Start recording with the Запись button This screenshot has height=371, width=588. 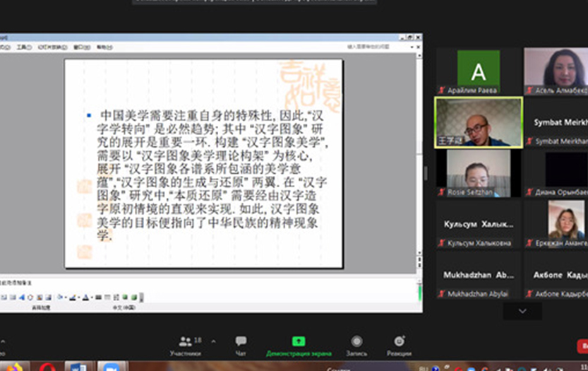(x=356, y=346)
